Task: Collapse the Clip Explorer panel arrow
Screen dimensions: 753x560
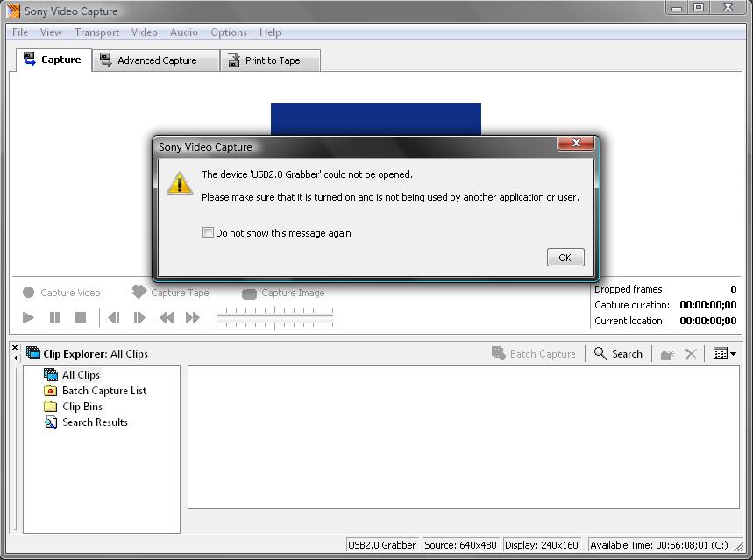Action: click(x=15, y=358)
